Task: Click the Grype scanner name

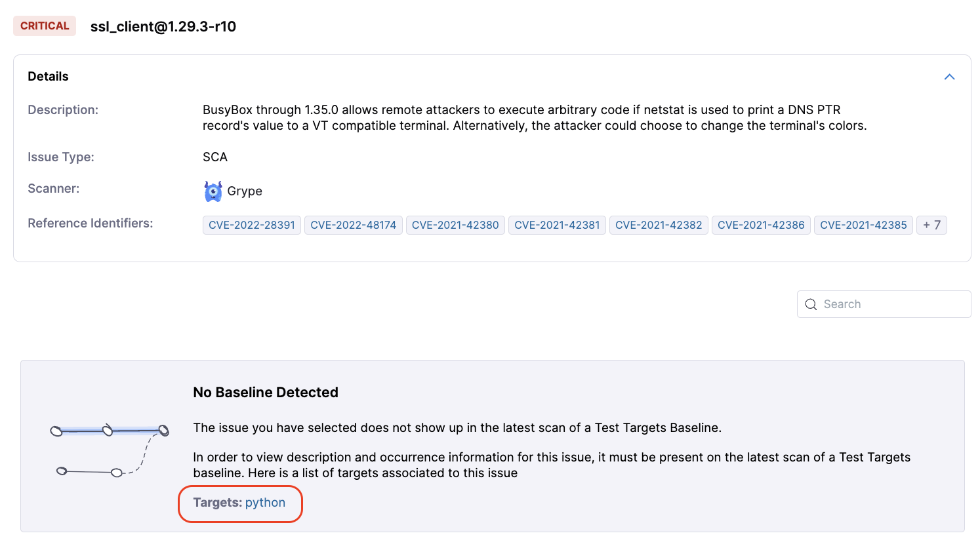Action: click(x=245, y=191)
